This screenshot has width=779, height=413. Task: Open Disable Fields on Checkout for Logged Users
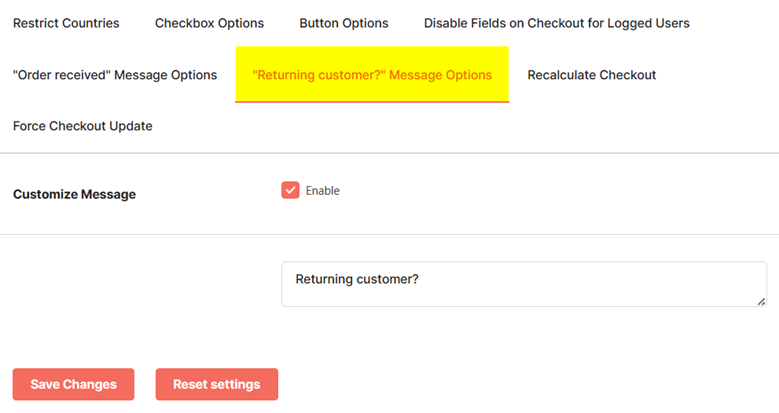[556, 23]
